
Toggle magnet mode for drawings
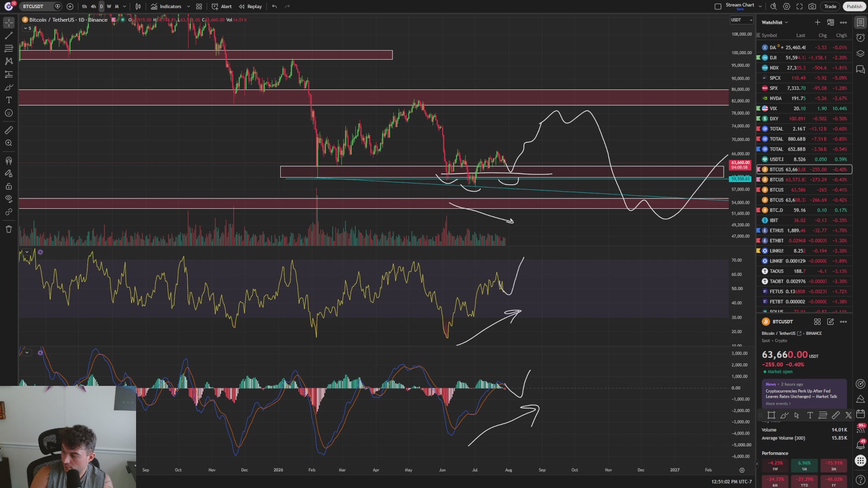click(9, 160)
